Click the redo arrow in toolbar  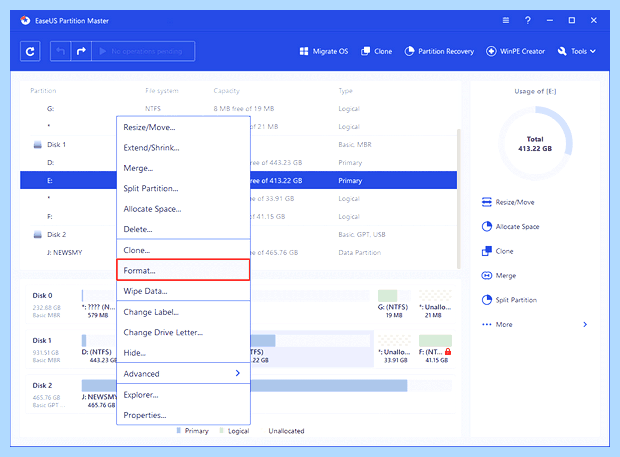click(x=81, y=51)
